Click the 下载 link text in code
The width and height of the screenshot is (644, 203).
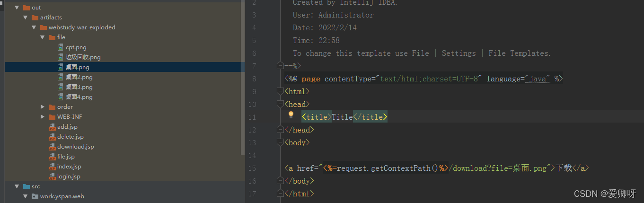(564, 168)
